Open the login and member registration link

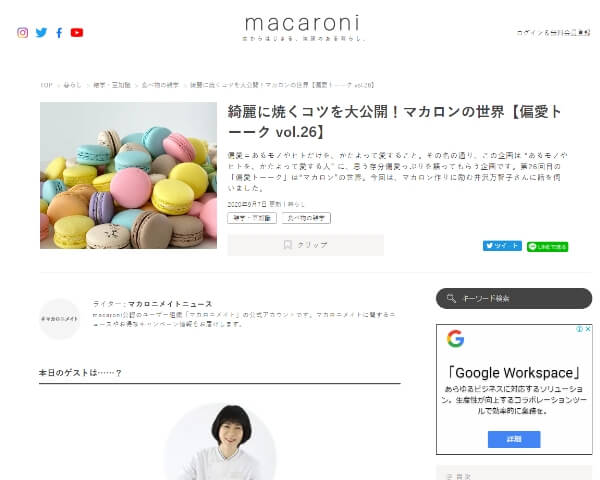tap(553, 33)
